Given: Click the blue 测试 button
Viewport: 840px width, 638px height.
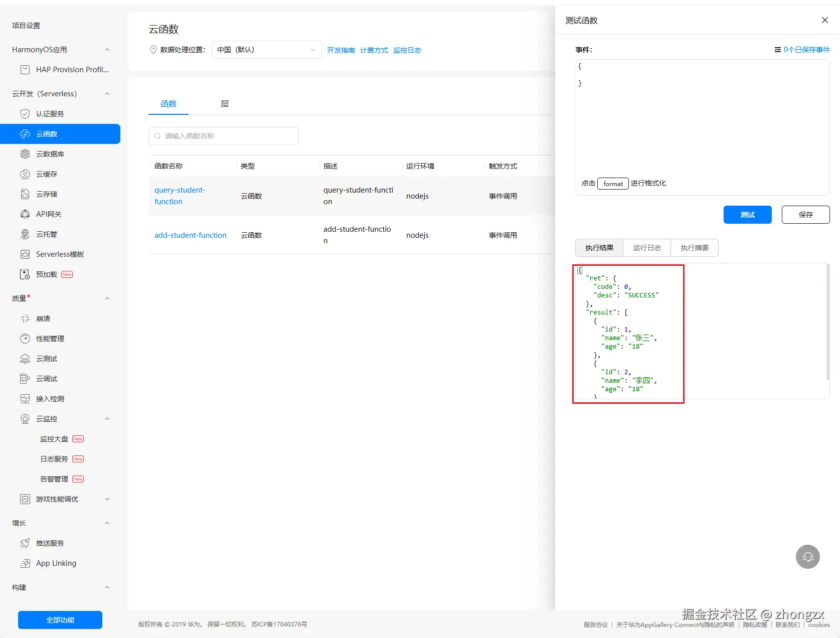Looking at the screenshot, I should [747, 215].
